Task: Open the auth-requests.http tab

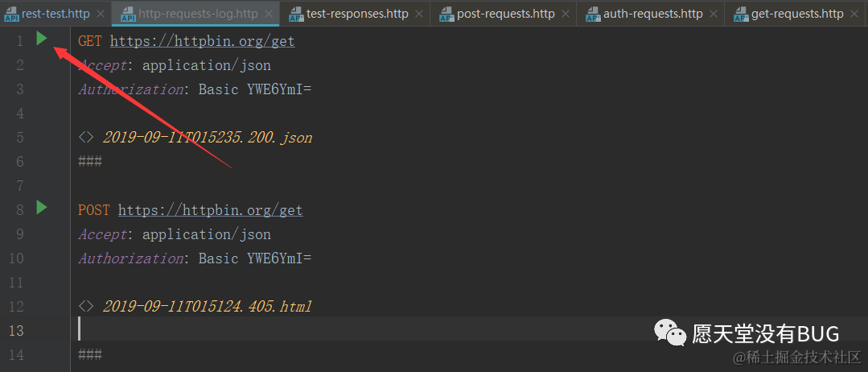Action: 652,14
